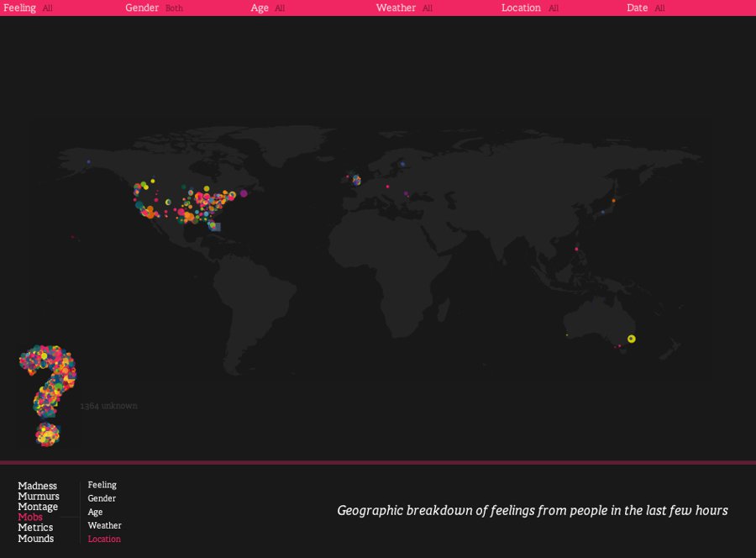756x558 pixels.
Task: Select the small blue dot in Alaska
Action: (x=88, y=162)
